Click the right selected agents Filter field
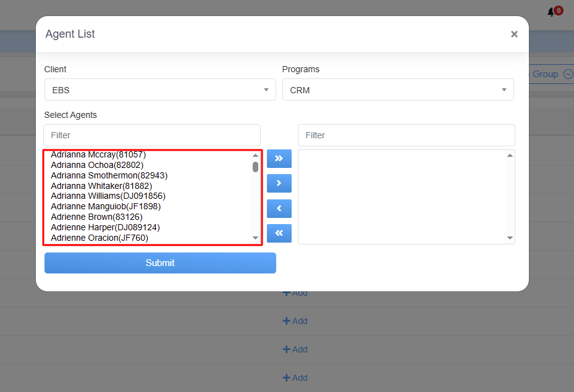 click(x=406, y=135)
